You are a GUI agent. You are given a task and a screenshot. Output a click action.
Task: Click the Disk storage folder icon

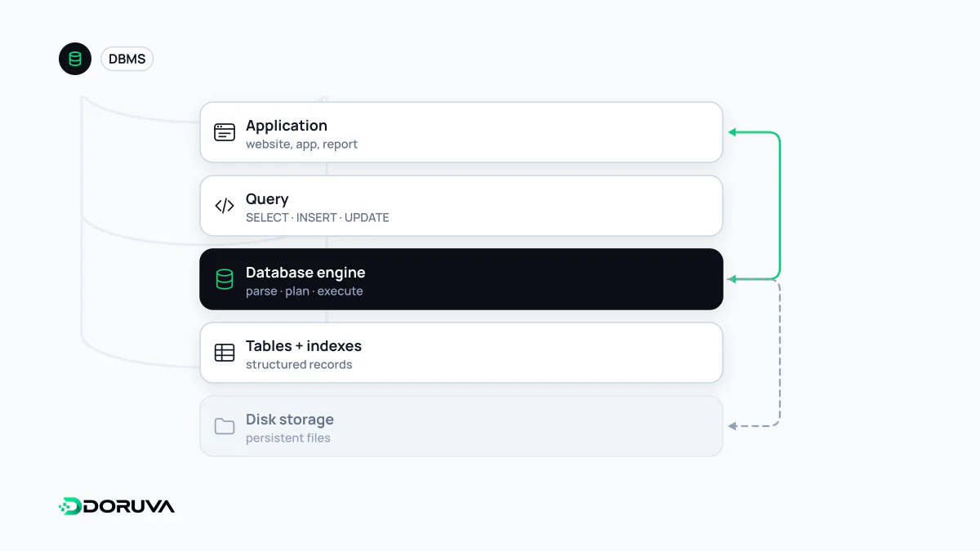225,426
